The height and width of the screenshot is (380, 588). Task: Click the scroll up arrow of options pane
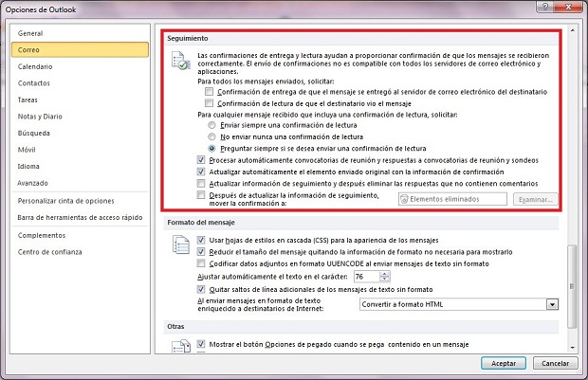click(572, 30)
